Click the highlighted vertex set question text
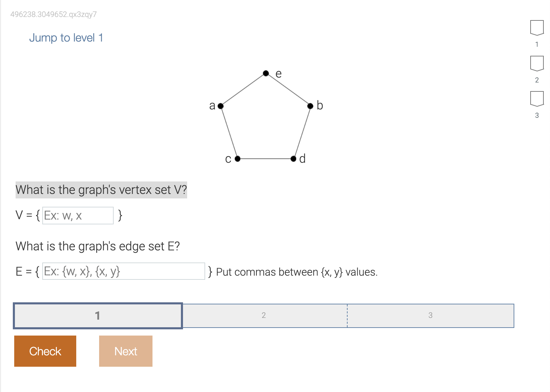Image resolution: width=550 pixels, height=392 pixels. pyautogui.click(x=101, y=190)
